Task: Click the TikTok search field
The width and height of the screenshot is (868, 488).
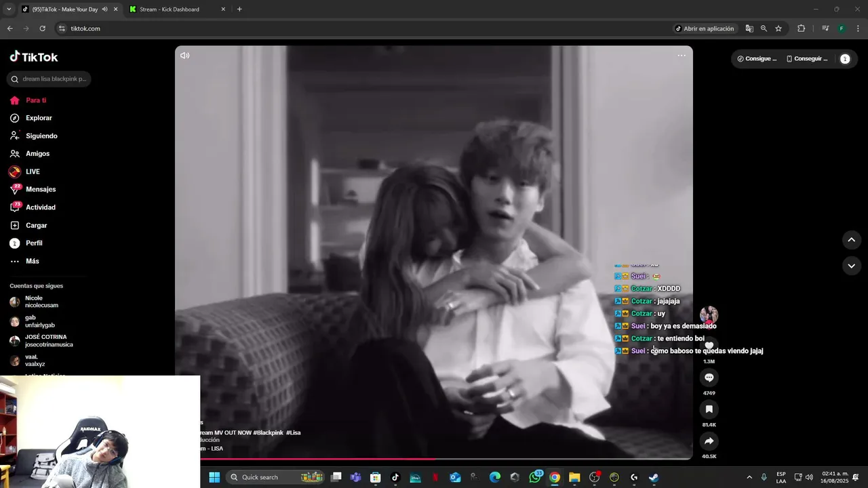Action: [49, 79]
